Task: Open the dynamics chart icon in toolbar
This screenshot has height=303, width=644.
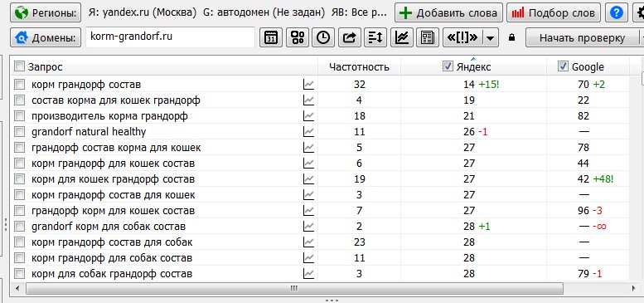Action: pyautogui.click(x=402, y=38)
